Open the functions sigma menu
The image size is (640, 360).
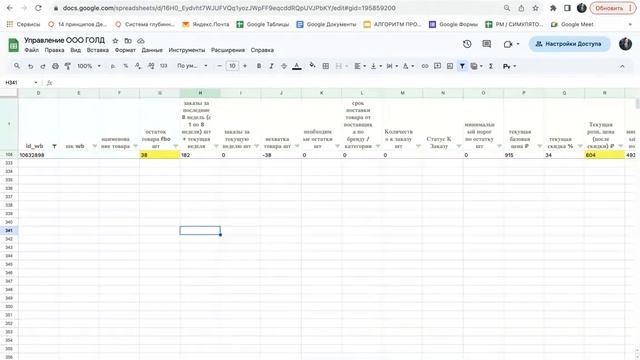pyautogui.click(x=491, y=66)
